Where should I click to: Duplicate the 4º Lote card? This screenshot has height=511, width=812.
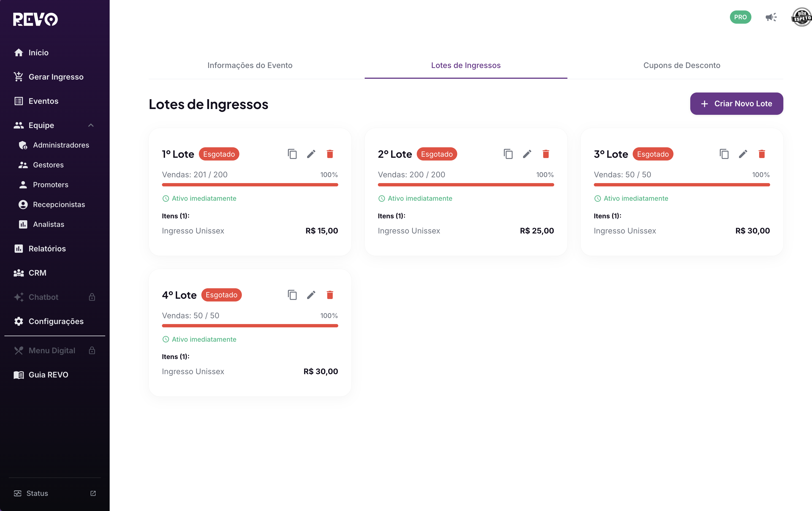[292, 295]
